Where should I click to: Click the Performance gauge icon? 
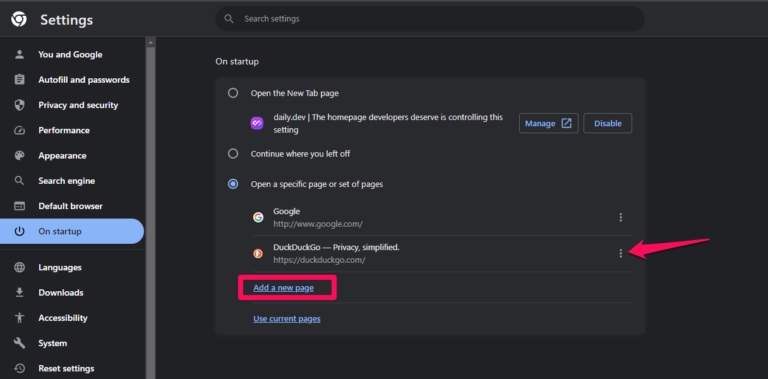tap(20, 130)
